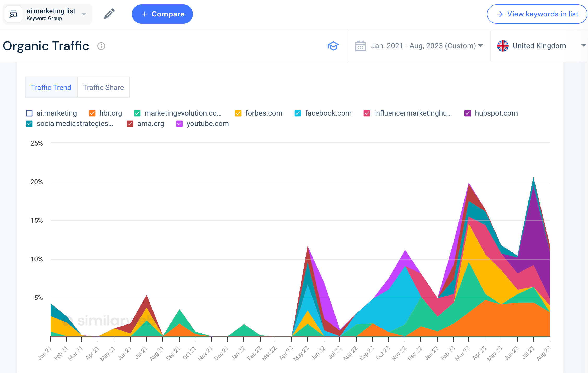Click the Compare button

point(162,14)
